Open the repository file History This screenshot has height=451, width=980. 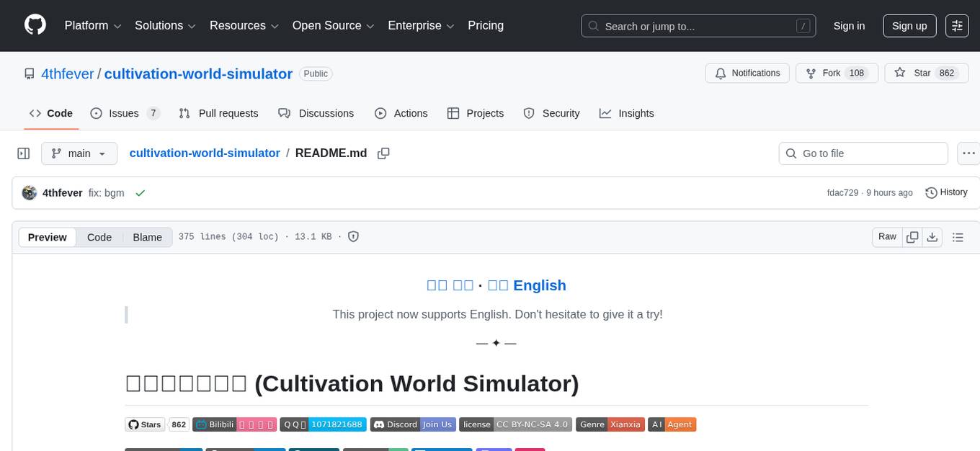(x=946, y=192)
